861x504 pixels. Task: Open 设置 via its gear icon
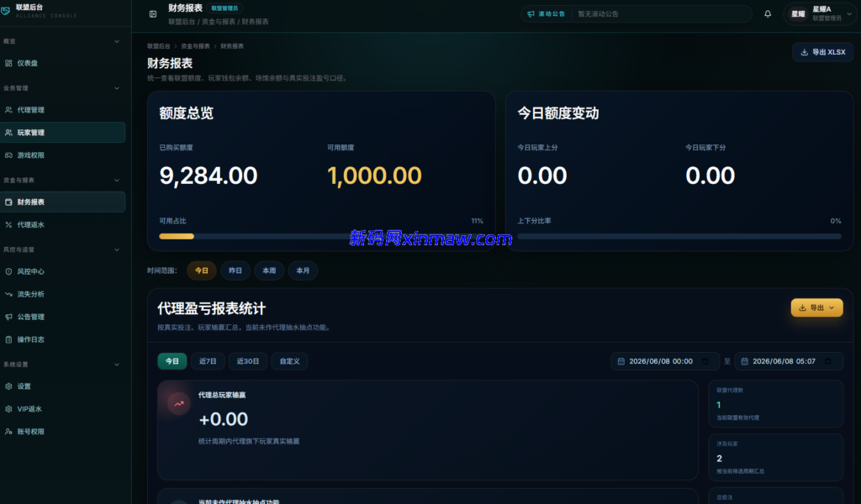8,386
